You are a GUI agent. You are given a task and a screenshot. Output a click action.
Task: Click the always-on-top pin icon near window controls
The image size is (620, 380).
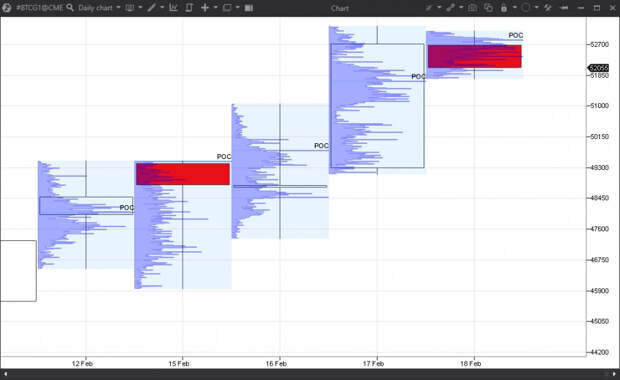[x=565, y=8]
